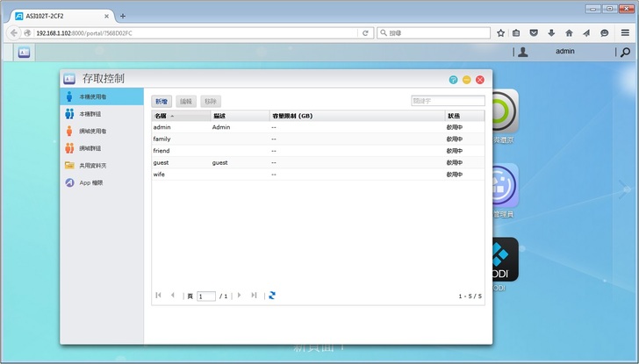
Task: Click the ADM search magnifier icon
Action: [x=625, y=52]
